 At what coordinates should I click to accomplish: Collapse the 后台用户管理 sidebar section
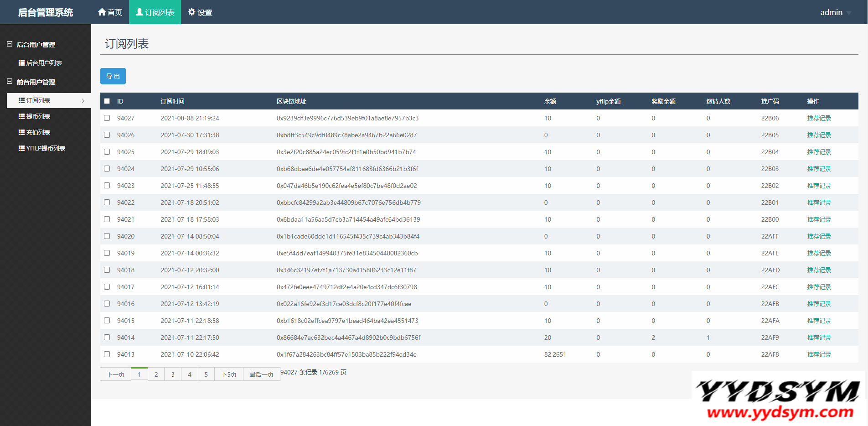[x=10, y=44]
